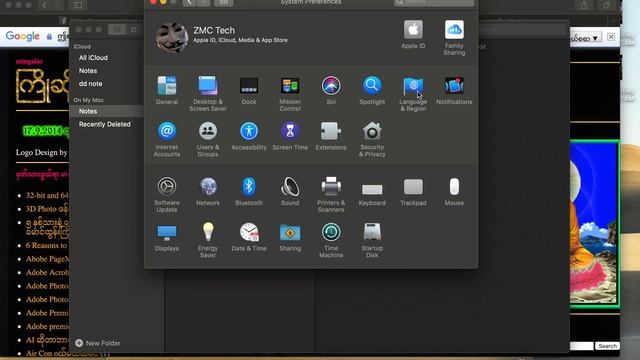Viewport: 640px width, 360px height.
Task: Open '32-bit and 64' link on webpage
Action: pyautogui.click(x=47, y=196)
